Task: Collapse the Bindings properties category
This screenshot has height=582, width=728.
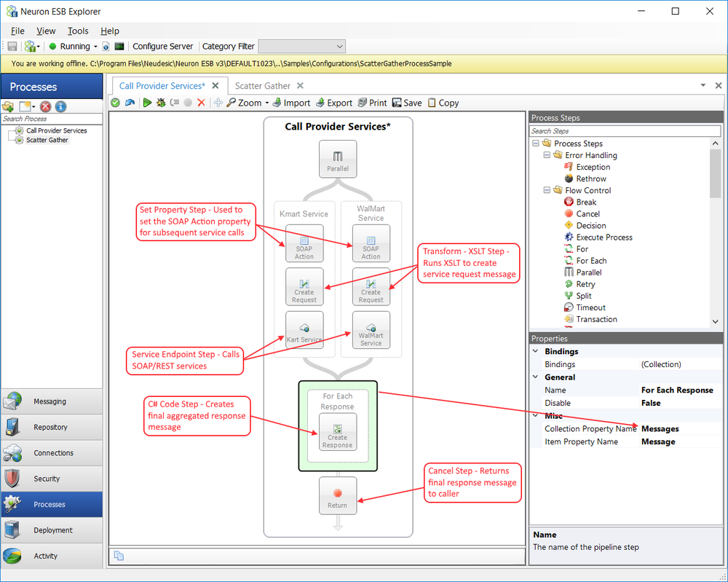Action: pyautogui.click(x=536, y=351)
